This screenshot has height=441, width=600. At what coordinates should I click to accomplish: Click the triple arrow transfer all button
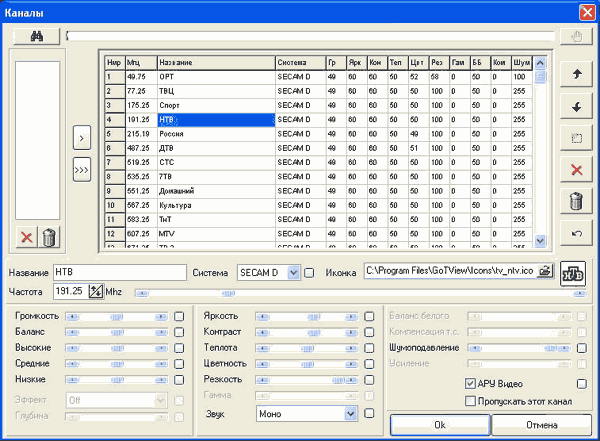(x=82, y=170)
